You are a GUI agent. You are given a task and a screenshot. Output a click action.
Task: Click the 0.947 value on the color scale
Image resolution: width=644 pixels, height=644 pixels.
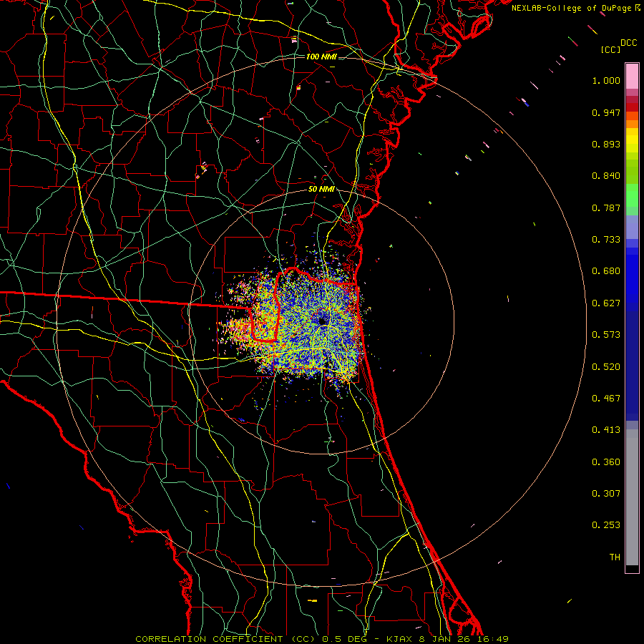click(606, 112)
